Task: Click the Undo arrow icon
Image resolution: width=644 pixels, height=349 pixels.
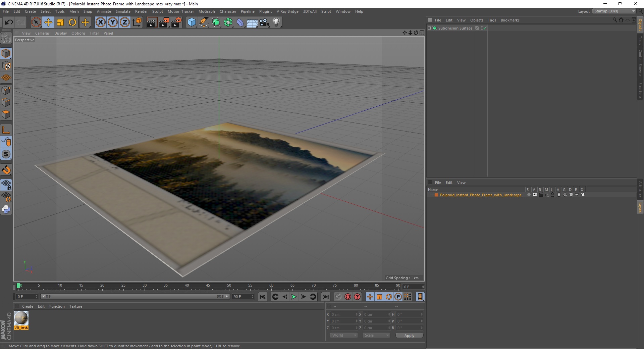Action: 9,22
